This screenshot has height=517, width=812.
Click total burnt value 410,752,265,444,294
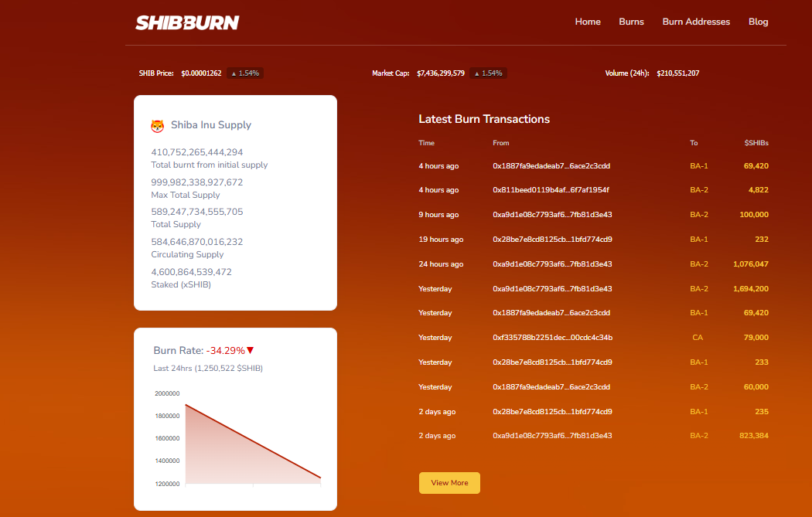196,152
